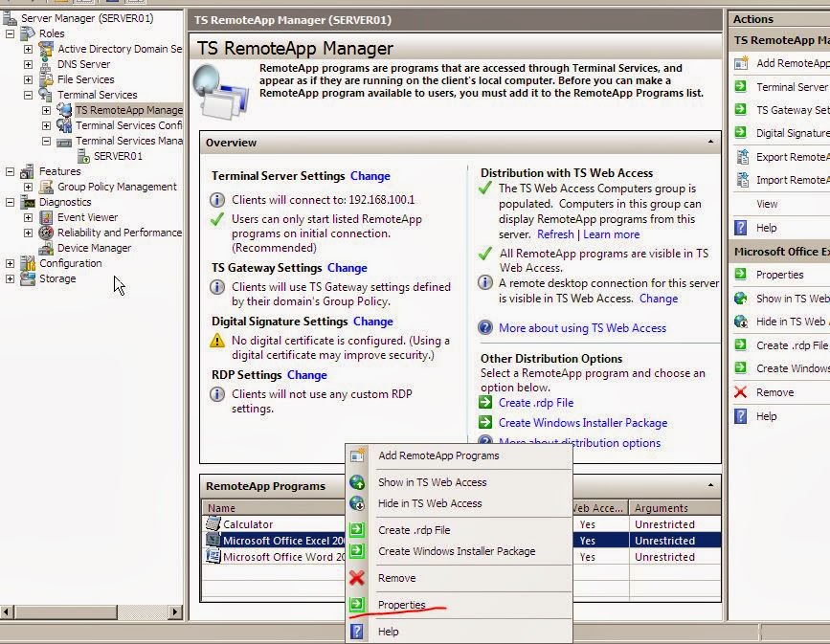The width and height of the screenshot is (830, 644).
Task: Click the Digital Signature green arrow icon in Actions pane
Action: point(741,132)
